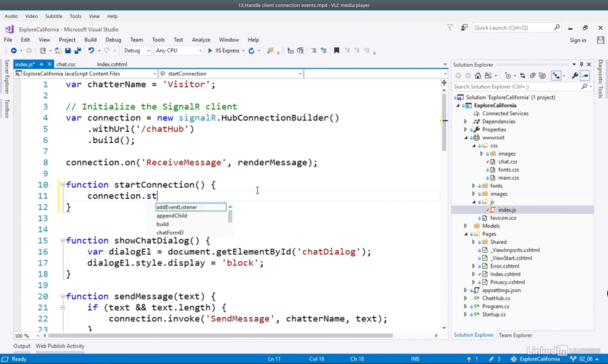Click the Uncomment Lines toolbar icon
This screenshot has width=608, height=364.
[x=323, y=51]
